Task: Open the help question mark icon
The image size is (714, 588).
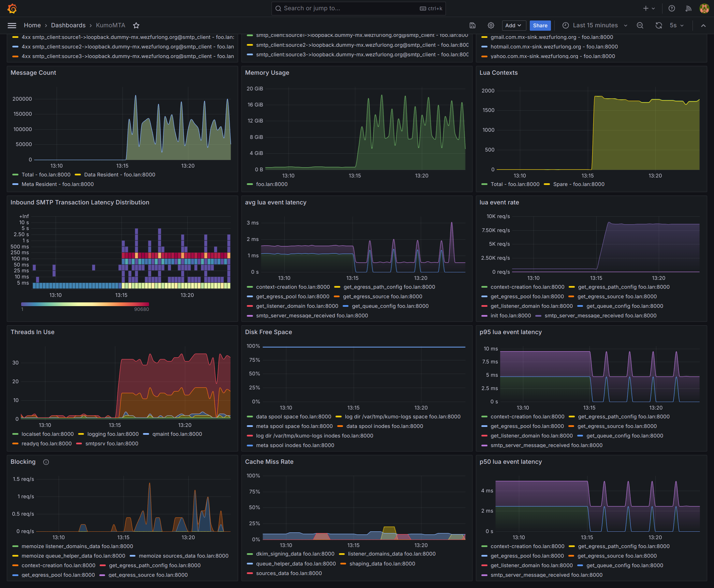Action: 672,9
